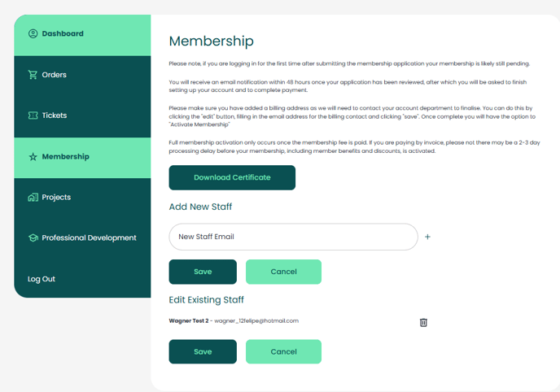This screenshot has height=392, width=560.
Task: Click the plus icon beside New Staff Email
Action: point(428,237)
